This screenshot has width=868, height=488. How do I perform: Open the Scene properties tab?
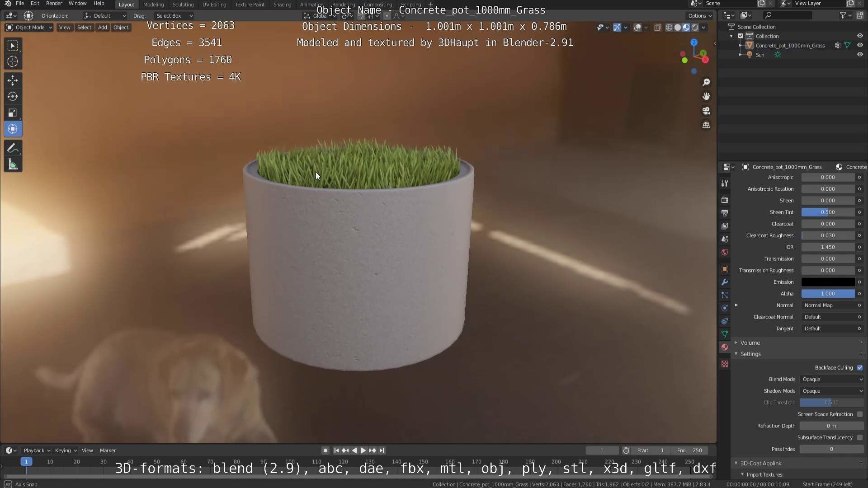point(725,239)
